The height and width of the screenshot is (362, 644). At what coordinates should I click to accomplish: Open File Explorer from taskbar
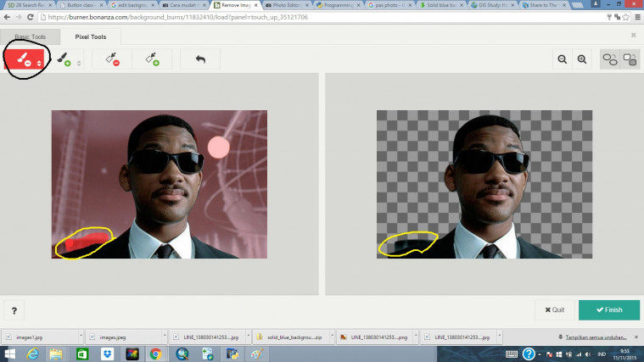click(56, 354)
